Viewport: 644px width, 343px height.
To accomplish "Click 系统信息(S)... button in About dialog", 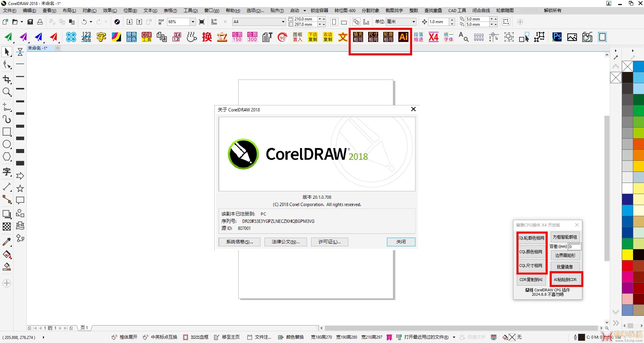I will pyautogui.click(x=239, y=242).
